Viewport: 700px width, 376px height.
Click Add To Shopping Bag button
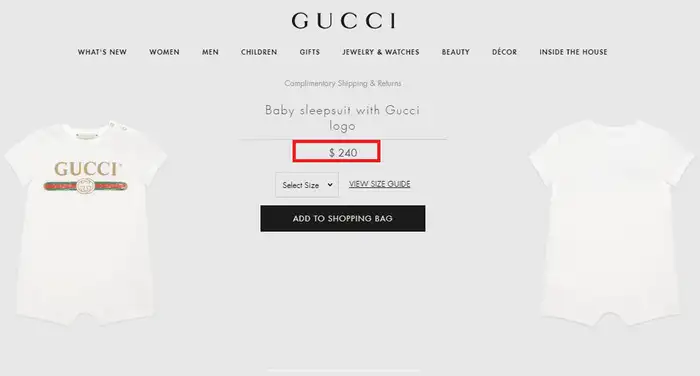click(343, 218)
